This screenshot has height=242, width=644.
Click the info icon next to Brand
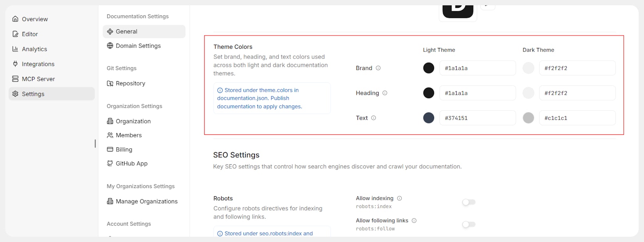(378, 68)
